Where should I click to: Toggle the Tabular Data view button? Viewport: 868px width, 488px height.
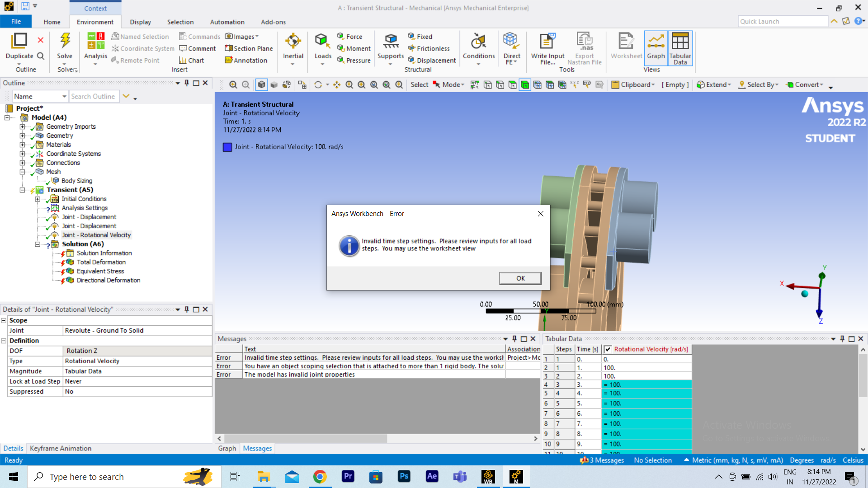click(x=680, y=46)
